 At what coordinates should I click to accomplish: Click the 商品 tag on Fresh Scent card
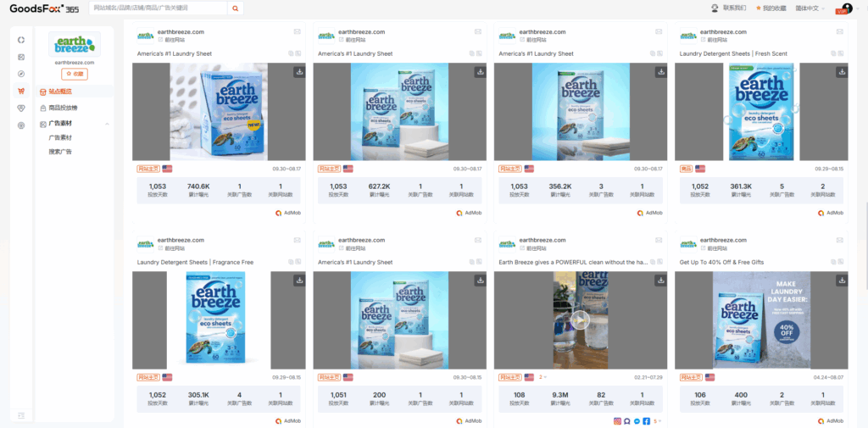point(687,169)
